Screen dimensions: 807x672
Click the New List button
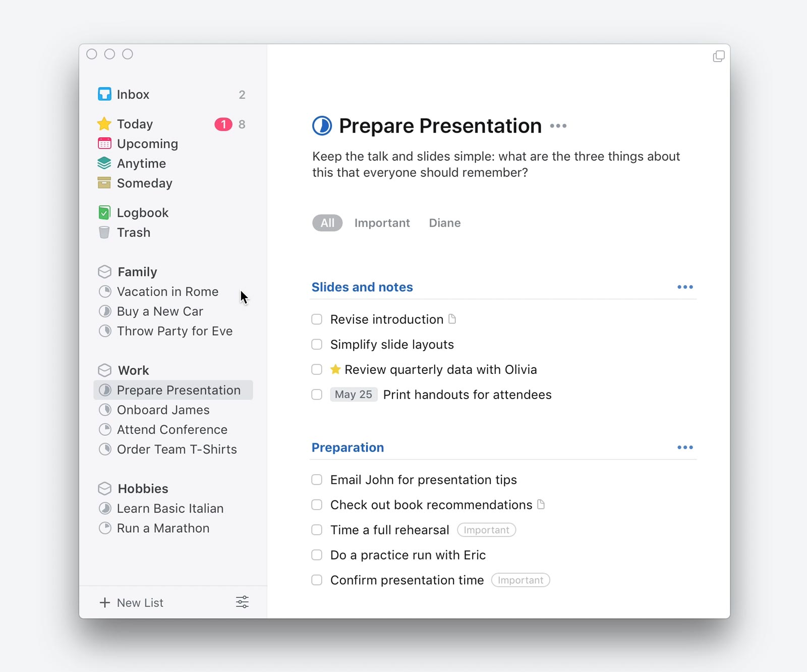pyautogui.click(x=132, y=602)
